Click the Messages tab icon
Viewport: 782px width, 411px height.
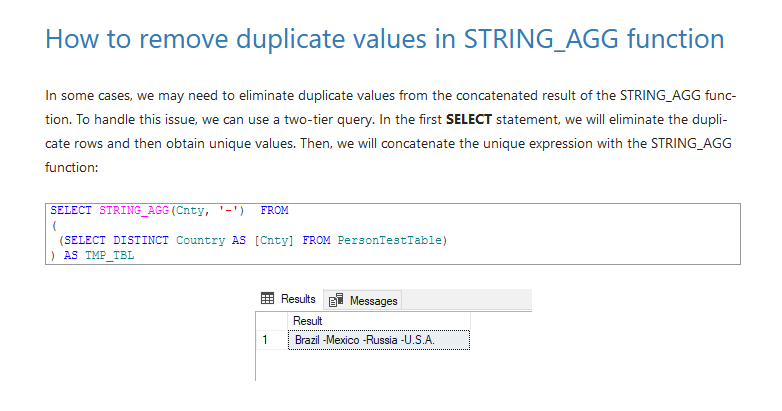coord(336,300)
